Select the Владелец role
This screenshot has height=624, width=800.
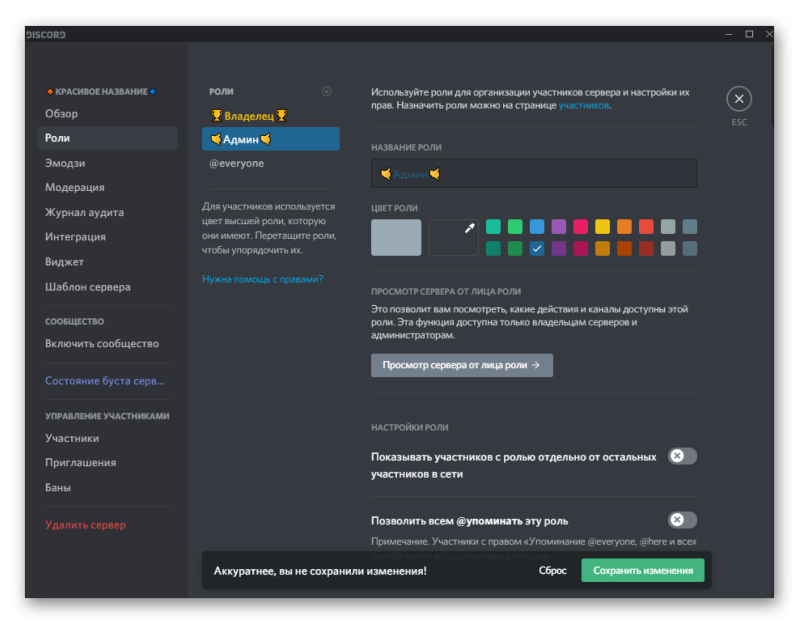[x=270, y=116]
